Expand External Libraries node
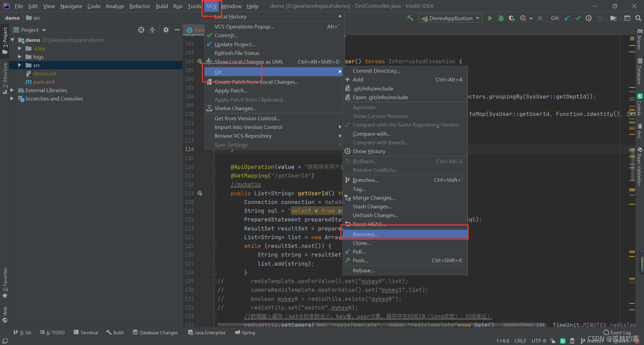Viewport: 644px width, 345px height. pyautogui.click(x=12, y=90)
